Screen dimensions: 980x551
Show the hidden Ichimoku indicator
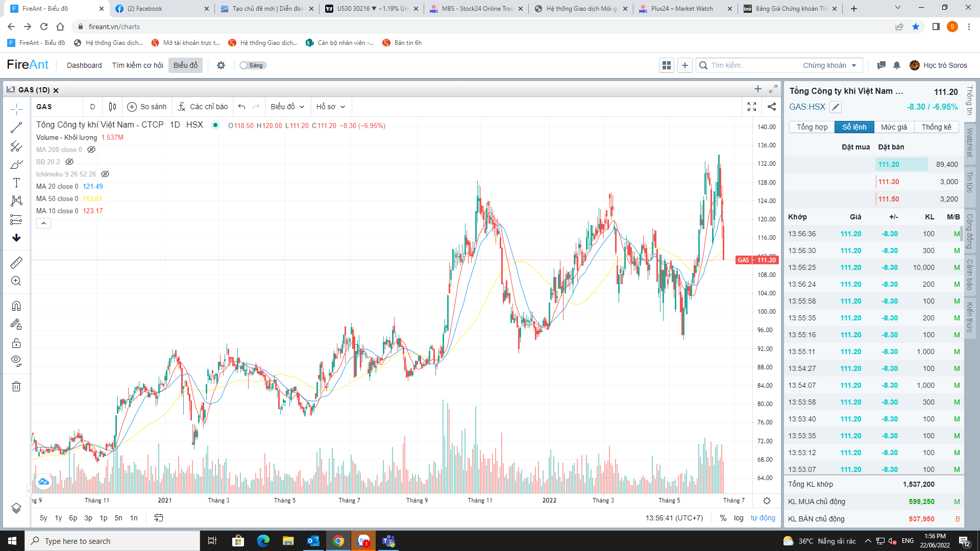105,174
